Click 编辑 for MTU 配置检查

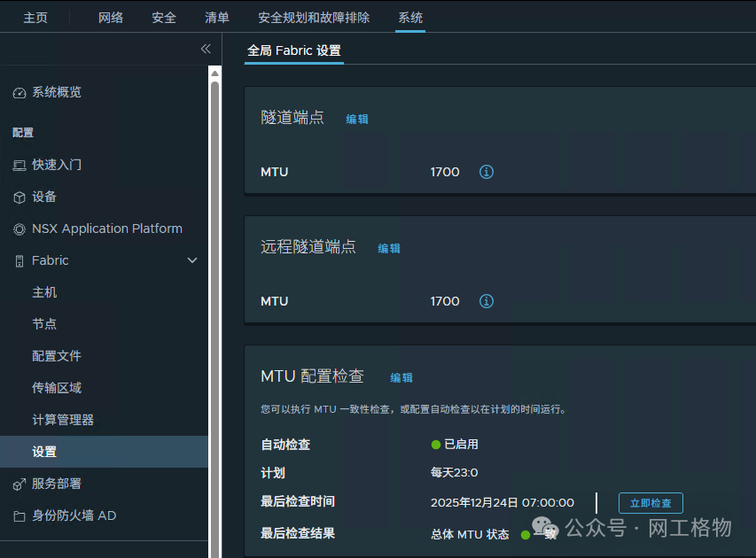coord(401,377)
